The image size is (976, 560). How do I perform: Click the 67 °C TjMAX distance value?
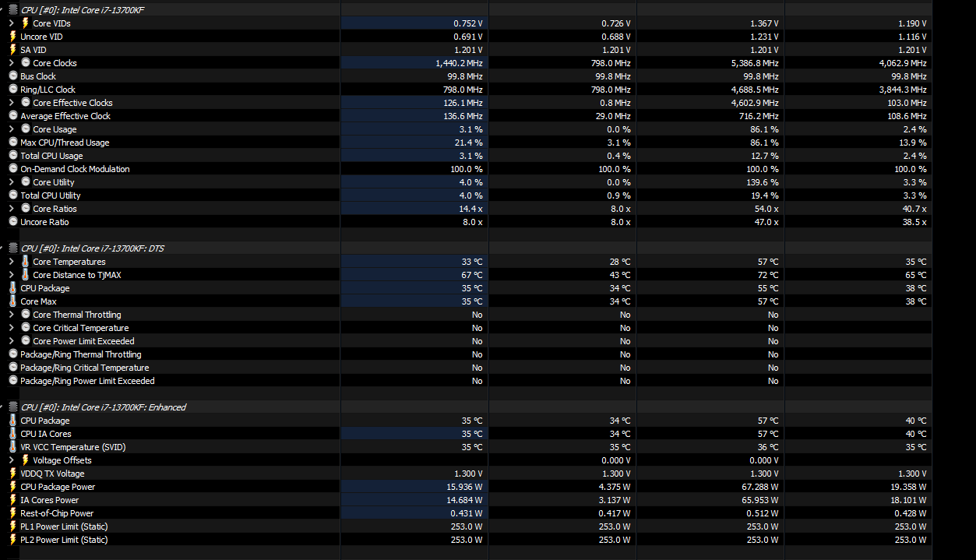pyautogui.click(x=472, y=275)
